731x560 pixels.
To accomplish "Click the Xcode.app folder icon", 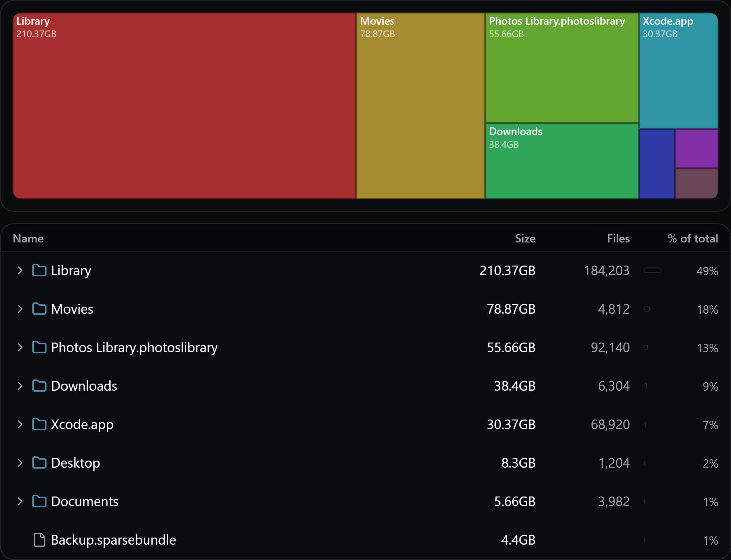I will 39,424.
